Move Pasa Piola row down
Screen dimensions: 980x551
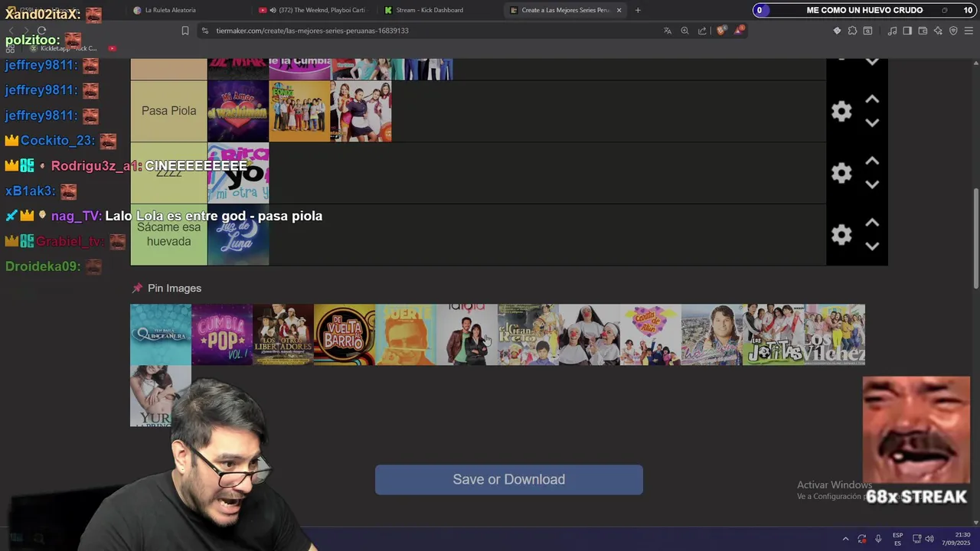coord(871,122)
